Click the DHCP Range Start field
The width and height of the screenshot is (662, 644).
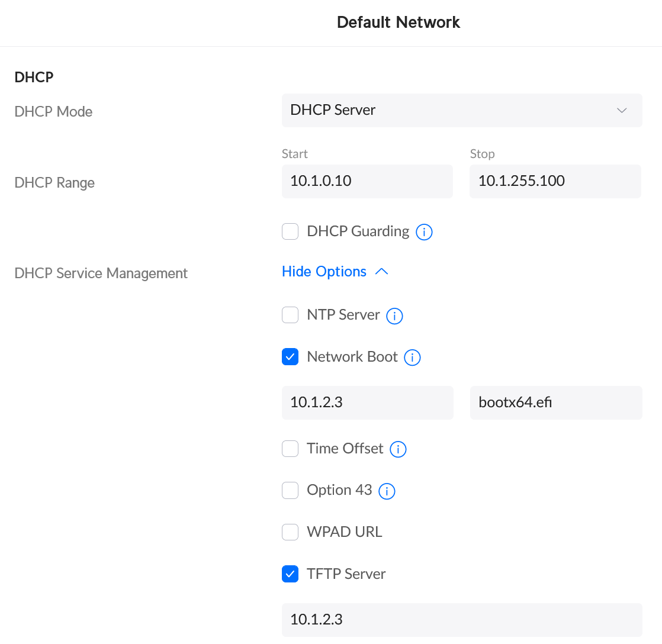[x=367, y=181]
